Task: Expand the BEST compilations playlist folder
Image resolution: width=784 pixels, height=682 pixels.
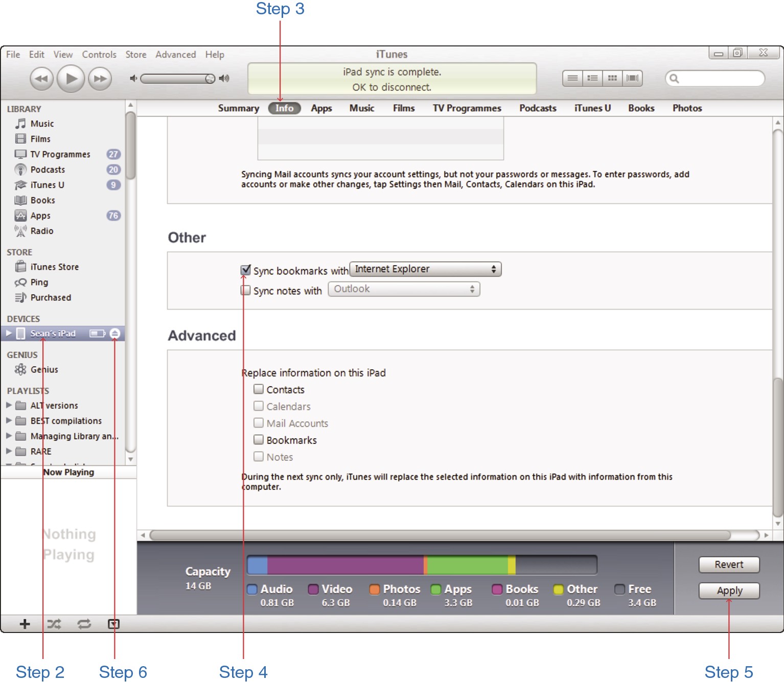Action: click(9, 420)
